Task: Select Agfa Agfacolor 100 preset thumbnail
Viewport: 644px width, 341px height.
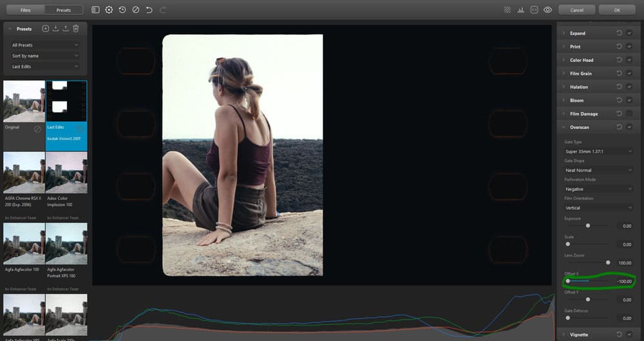Action: pyautogui.click(x=24, y=244)
